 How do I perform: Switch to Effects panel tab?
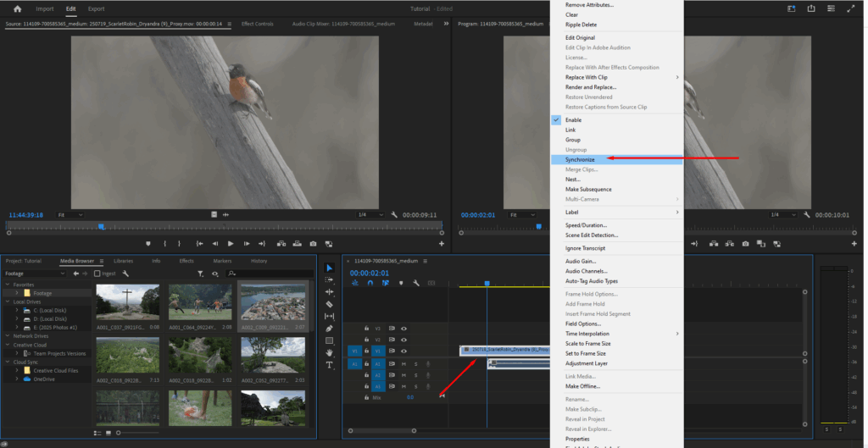[186, 261]
